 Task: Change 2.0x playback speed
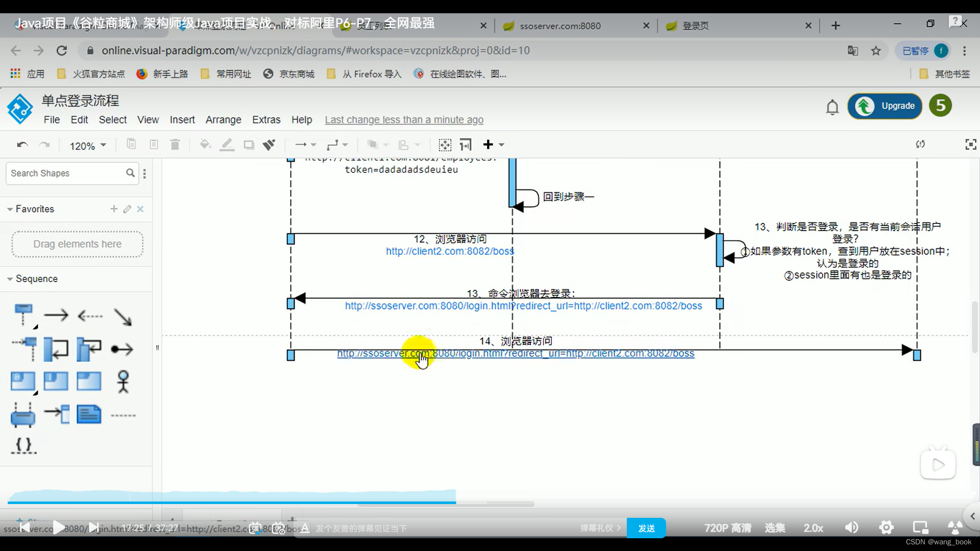[x=813, y=528]
